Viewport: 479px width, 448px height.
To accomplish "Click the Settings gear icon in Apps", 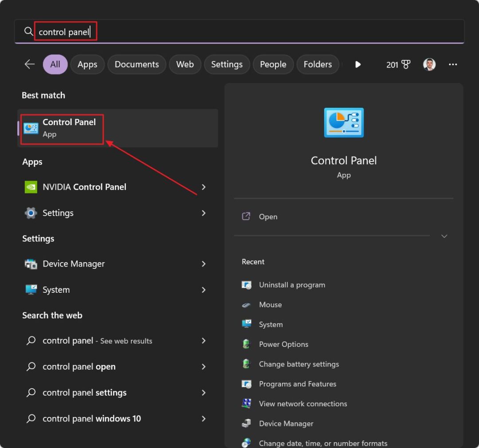I will tap(31, 213).
